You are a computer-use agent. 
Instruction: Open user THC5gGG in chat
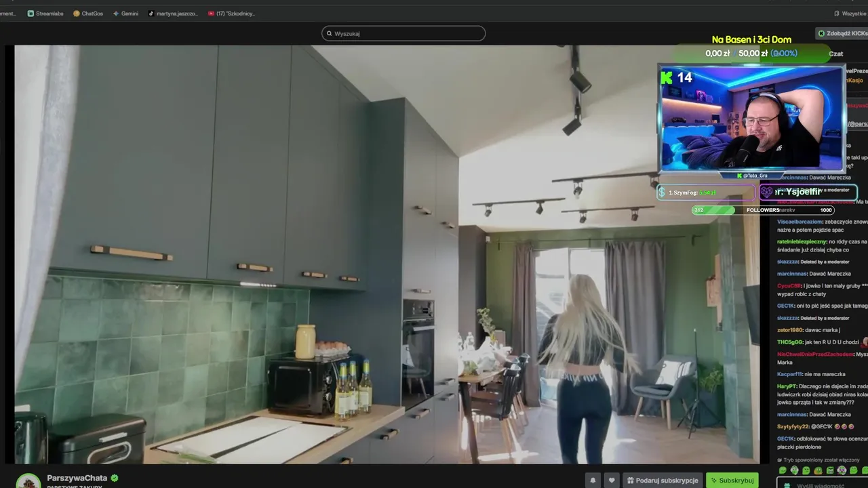point(790,342)
